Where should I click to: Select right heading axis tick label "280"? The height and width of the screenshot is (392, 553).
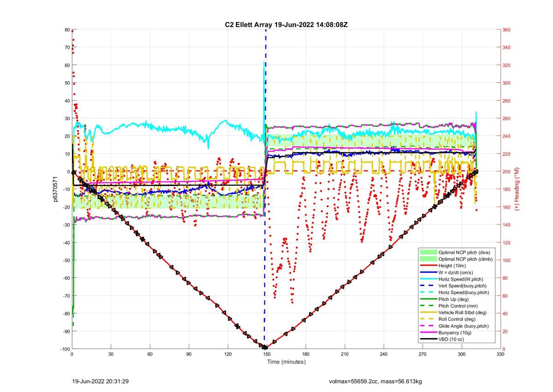pos(507,101)
